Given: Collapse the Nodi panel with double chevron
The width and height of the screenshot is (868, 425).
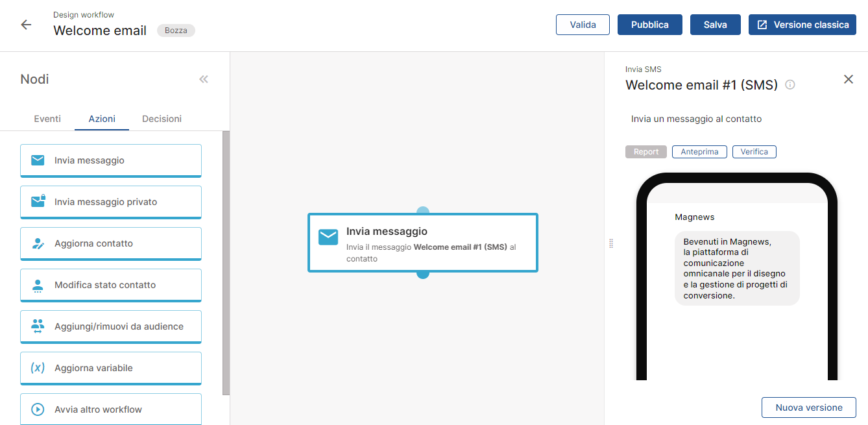Looking at the screenshot, I should point(204,79).
